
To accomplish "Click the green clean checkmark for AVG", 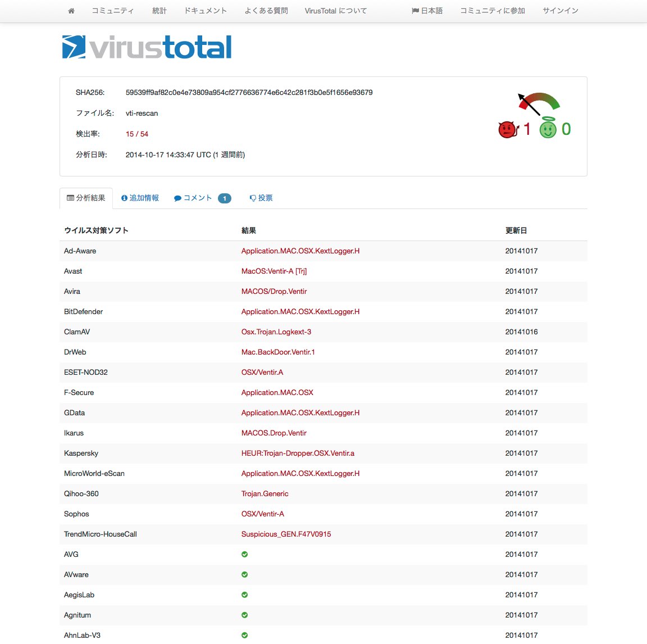I will tap(245, 555).
